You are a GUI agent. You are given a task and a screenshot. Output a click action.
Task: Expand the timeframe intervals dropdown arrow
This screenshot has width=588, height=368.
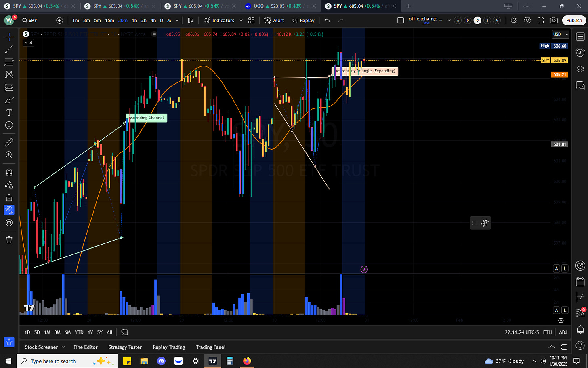pos(177,20)
